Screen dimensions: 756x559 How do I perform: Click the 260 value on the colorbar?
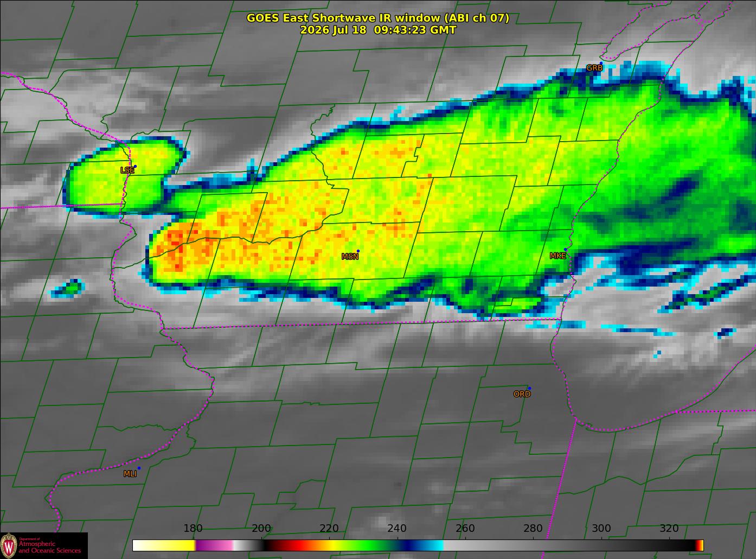(465, 529)
